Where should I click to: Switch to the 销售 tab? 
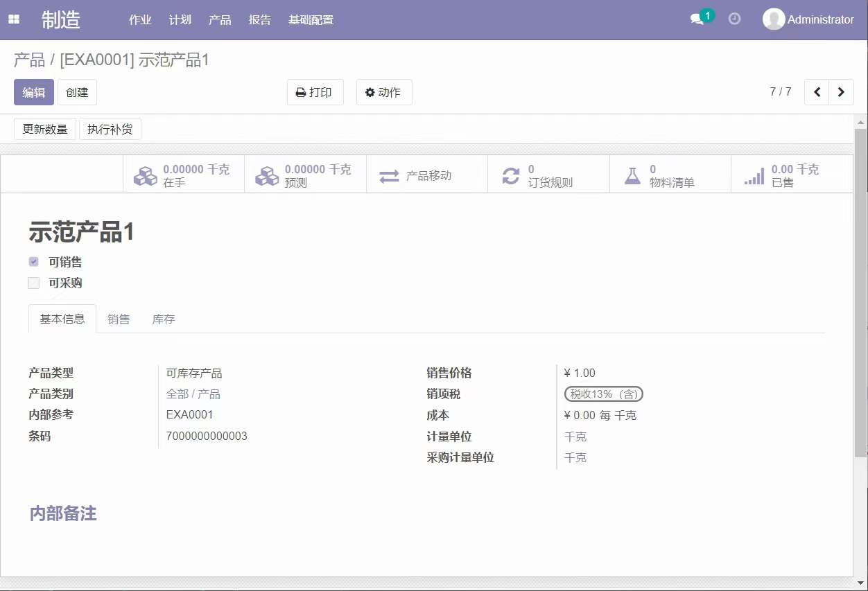119,319
